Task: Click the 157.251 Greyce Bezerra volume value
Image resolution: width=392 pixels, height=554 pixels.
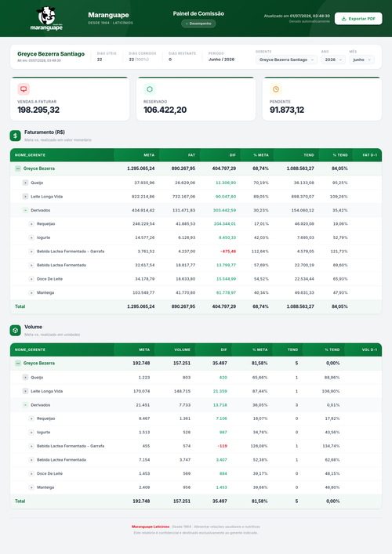Action: pyautogui.click(x=182, y=364)
